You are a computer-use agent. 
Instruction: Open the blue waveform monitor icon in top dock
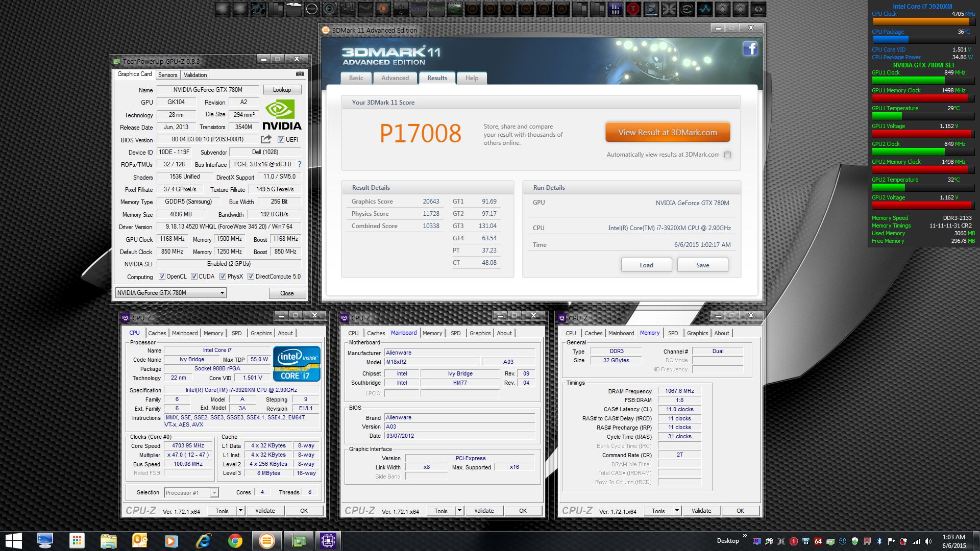click(705, 9)
